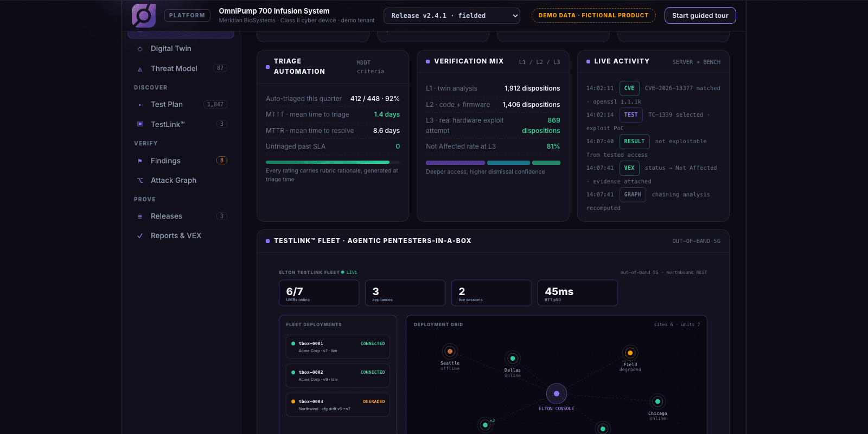Click the DEGRADED status of tbox-0003
The image size is (868, 434).
coord(374,401)
